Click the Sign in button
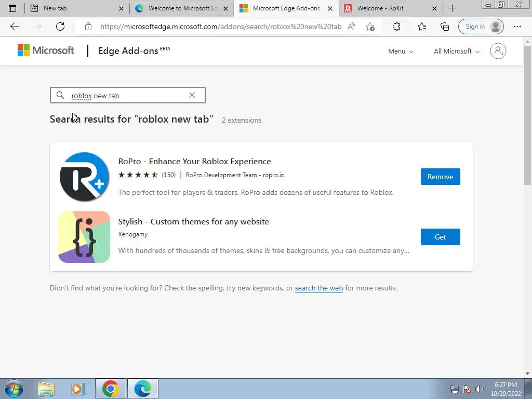This screenshot has height=399, width=532. click(481, 26)
